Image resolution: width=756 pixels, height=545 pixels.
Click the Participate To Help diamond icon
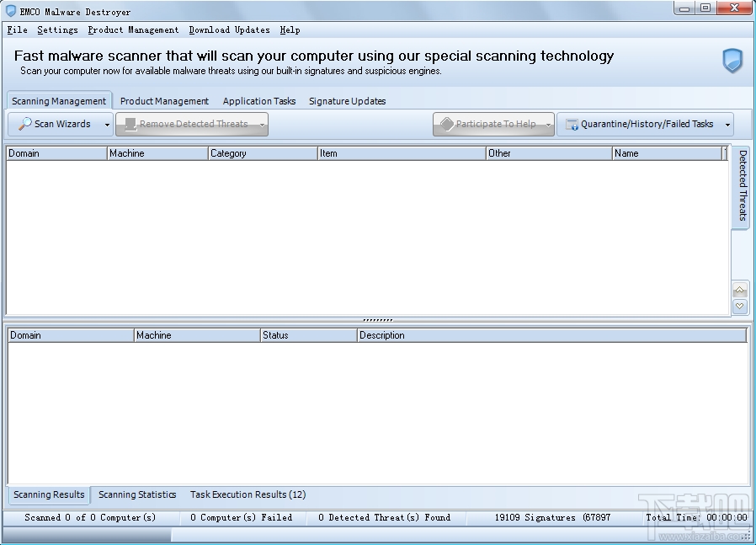pyautogui.click(x=447, y=124)
